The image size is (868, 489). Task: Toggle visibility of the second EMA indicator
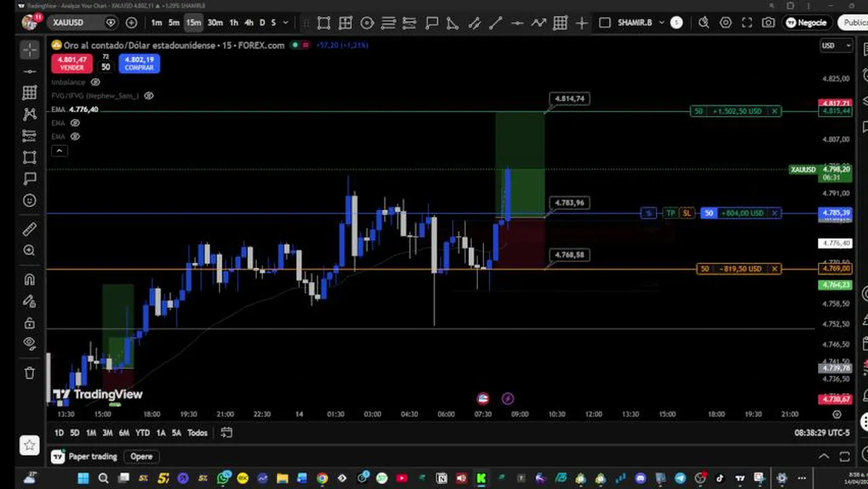tap(75, 123)
